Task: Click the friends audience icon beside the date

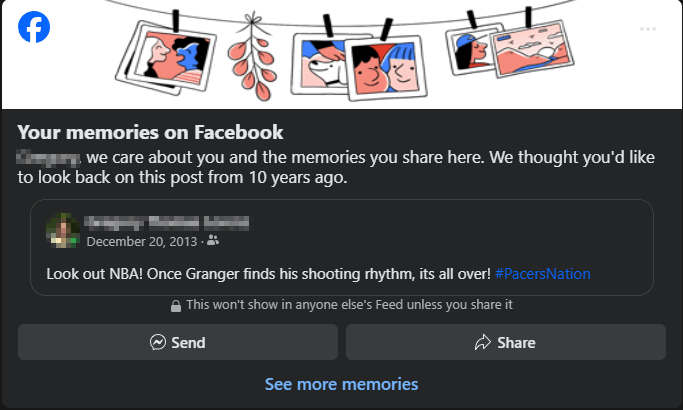Action: [212, 241]
